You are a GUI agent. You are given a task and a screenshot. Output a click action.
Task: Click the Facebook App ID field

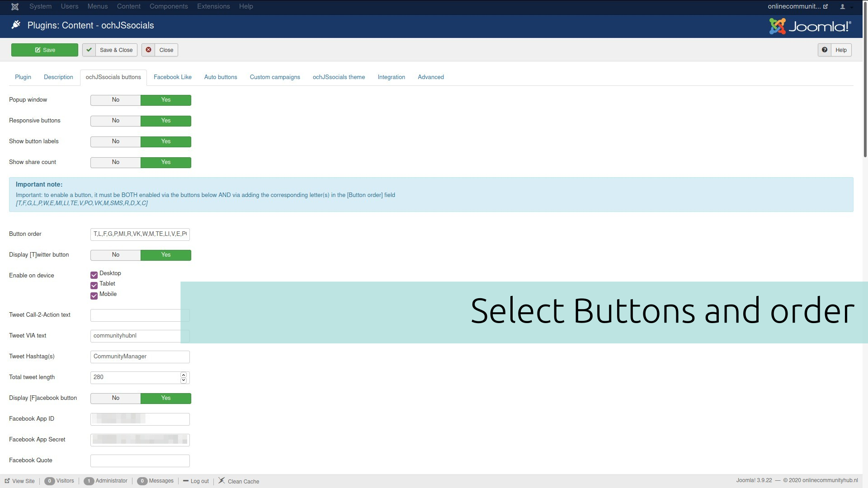pyautogui.click(x=140, y=419)
